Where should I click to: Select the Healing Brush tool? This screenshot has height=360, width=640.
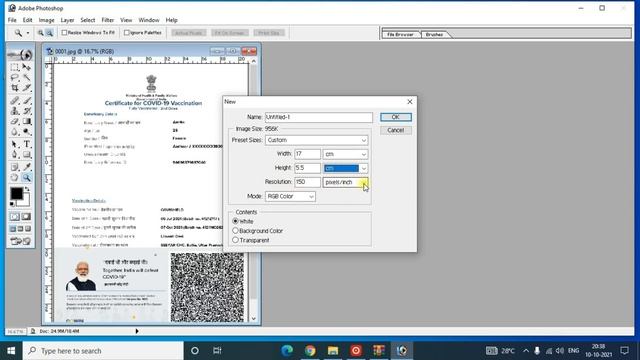point(15,100)
